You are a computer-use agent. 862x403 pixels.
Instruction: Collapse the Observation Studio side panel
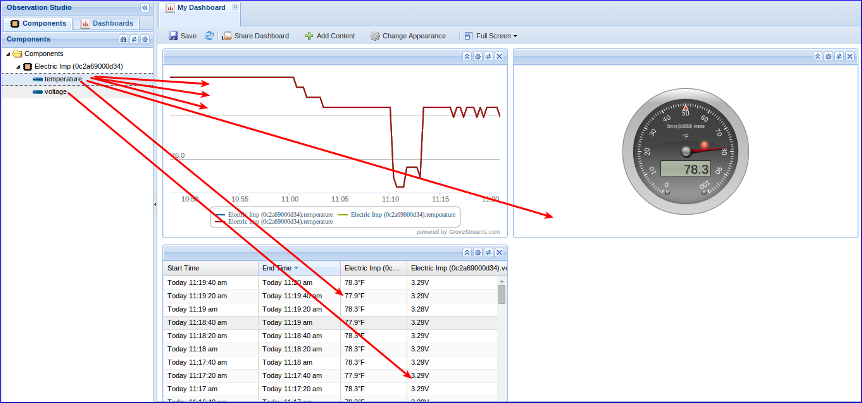point(145,7)
